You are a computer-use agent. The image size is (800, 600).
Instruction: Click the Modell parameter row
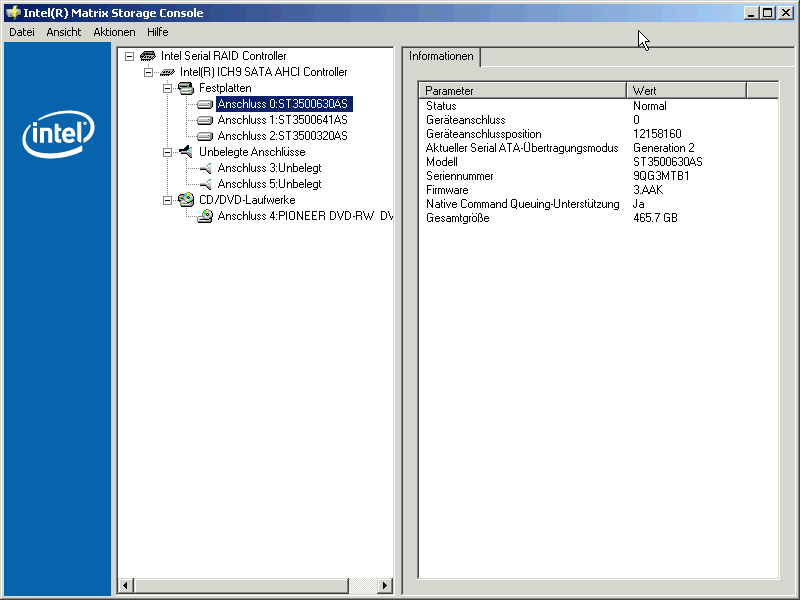(x=598, y=162)
